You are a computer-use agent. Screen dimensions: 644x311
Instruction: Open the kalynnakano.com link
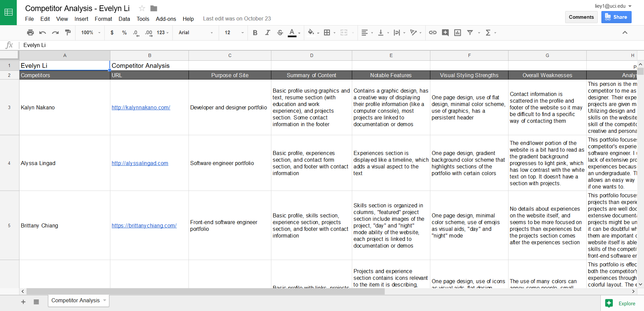[141, 108]
